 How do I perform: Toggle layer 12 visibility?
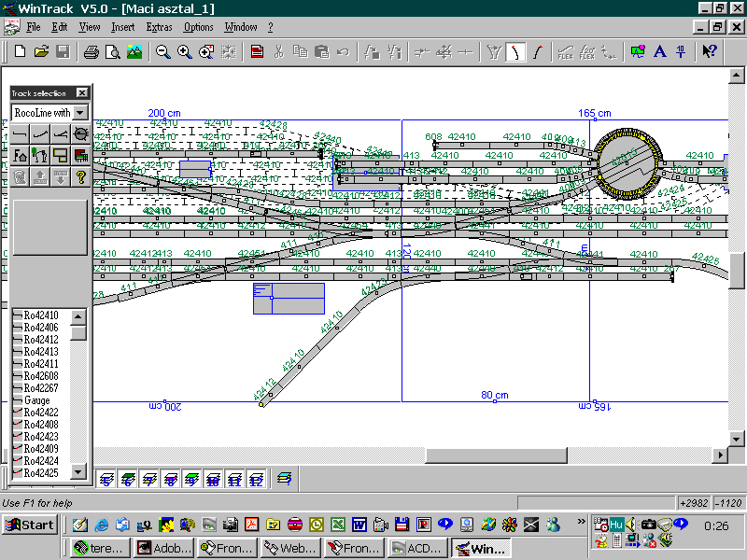[x=256, y=479]
